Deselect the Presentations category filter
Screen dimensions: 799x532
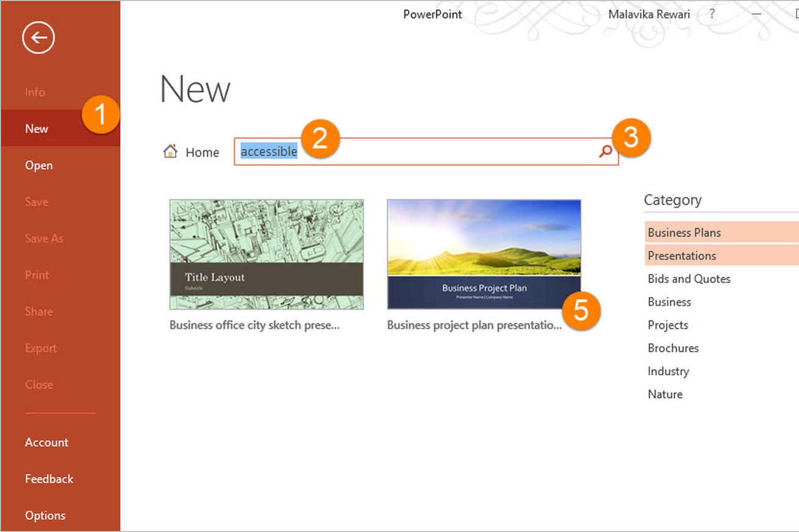click(x=682, y=255)
